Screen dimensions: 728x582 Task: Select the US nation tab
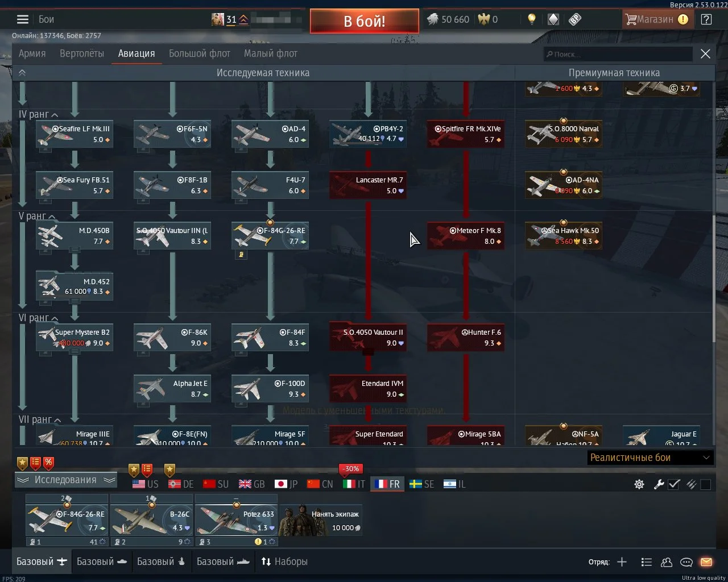click(x=146, y=484)
